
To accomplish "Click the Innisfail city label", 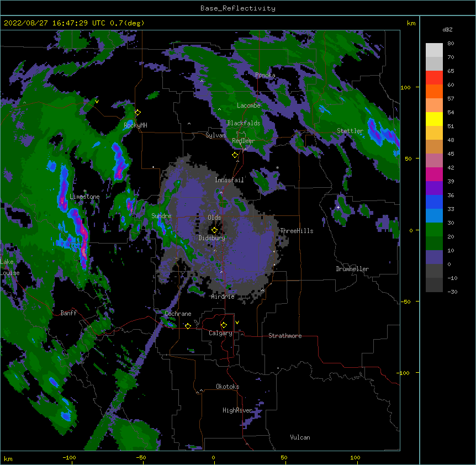I will 229,180.
